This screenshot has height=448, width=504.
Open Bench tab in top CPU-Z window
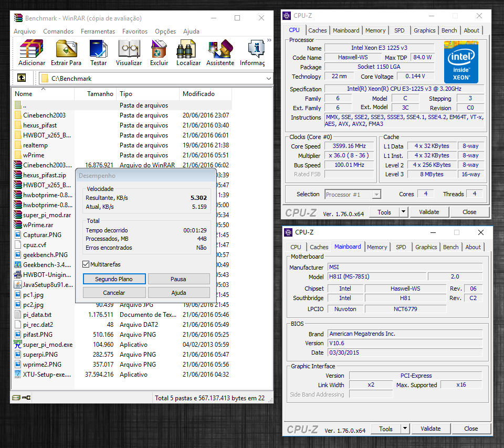click(x=449, y=30)
